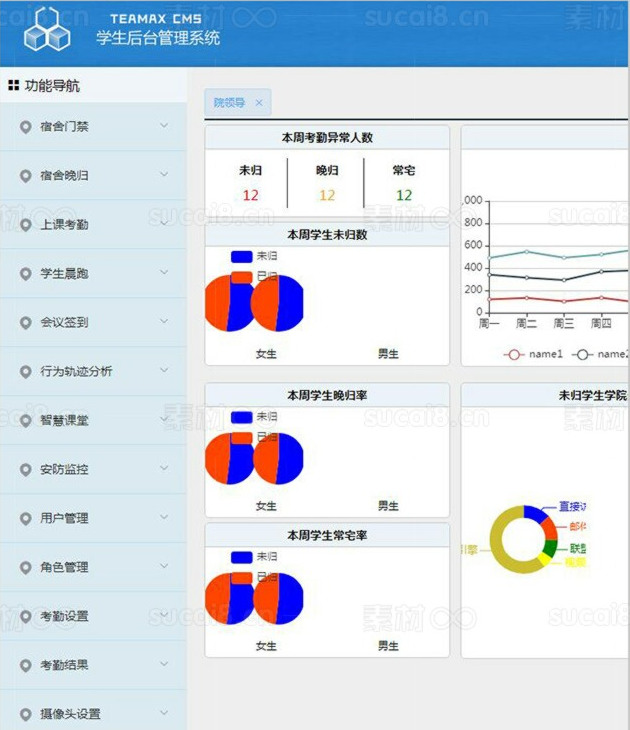Click the pin icon beside 宿舍晚归

coord(26,176)
